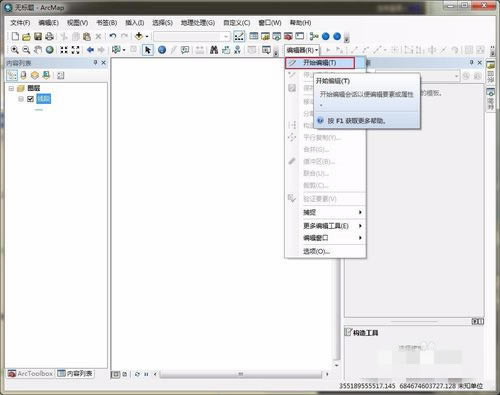The width and height of the screenshot is (500, 395).
Task: Open the 捕捉 submenu
Action: coord(325,212)
